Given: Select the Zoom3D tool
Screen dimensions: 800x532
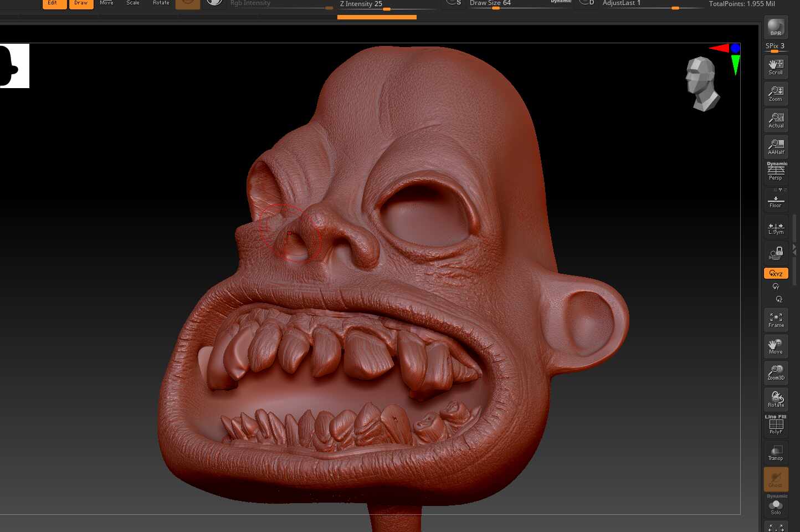Looking at the screenshot, I should [776, 372].
